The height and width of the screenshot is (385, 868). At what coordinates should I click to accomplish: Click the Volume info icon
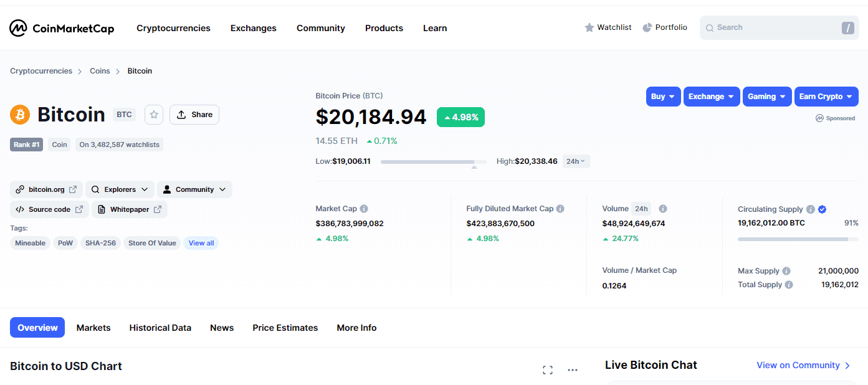tap(663, 209)
